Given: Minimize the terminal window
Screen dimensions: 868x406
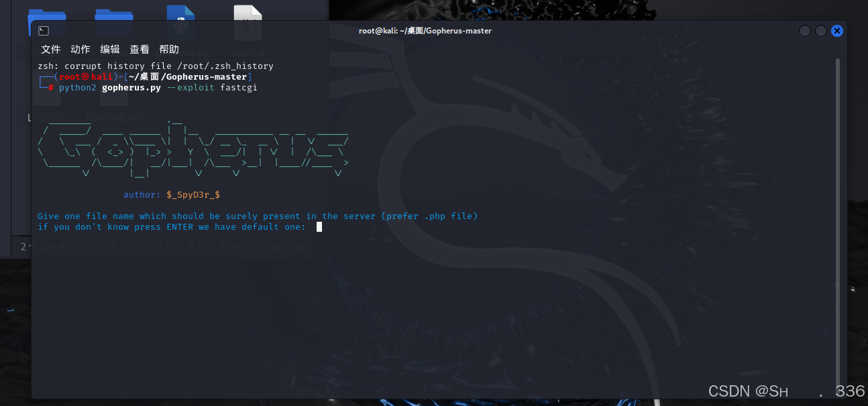Looking at the screenshot, I should click(805, 31).
